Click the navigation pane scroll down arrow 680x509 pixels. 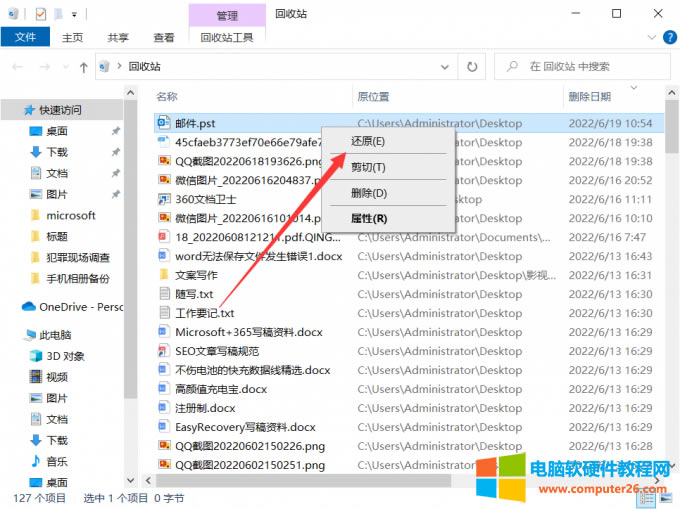click(130, 480)
